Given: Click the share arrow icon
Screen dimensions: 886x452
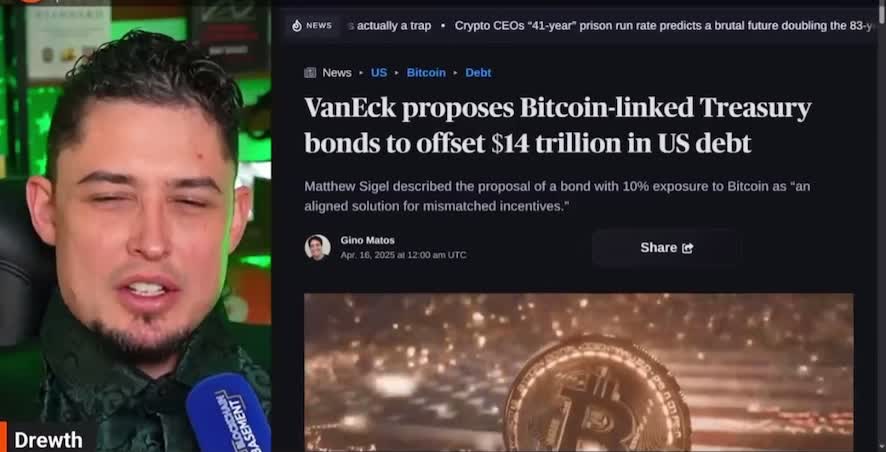Looking at the screenshot, I should (x=687, y=248).
